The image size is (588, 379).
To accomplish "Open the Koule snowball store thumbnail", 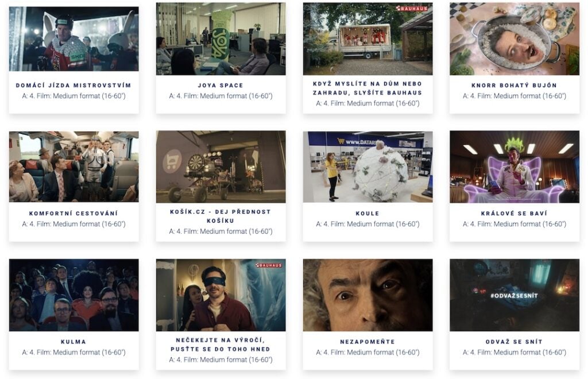I will (368, 167).
